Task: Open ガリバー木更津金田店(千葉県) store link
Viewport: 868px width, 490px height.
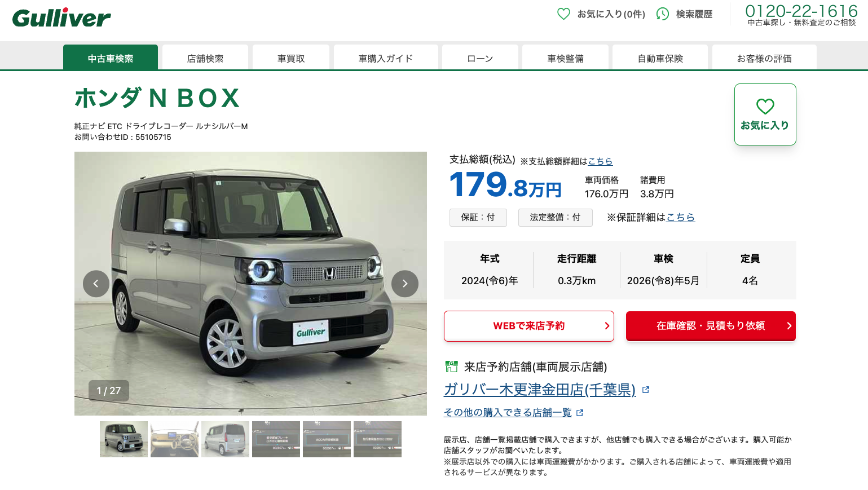Action: pos(540,390)
